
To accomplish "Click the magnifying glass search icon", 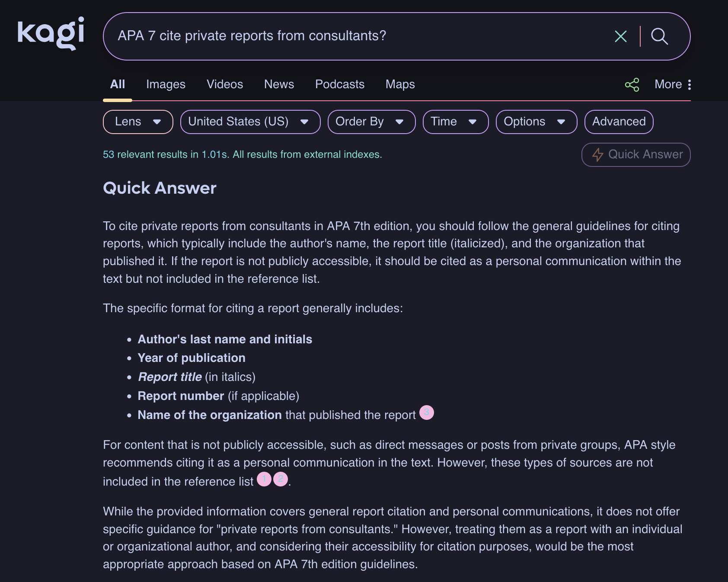I will coord(659,36).
